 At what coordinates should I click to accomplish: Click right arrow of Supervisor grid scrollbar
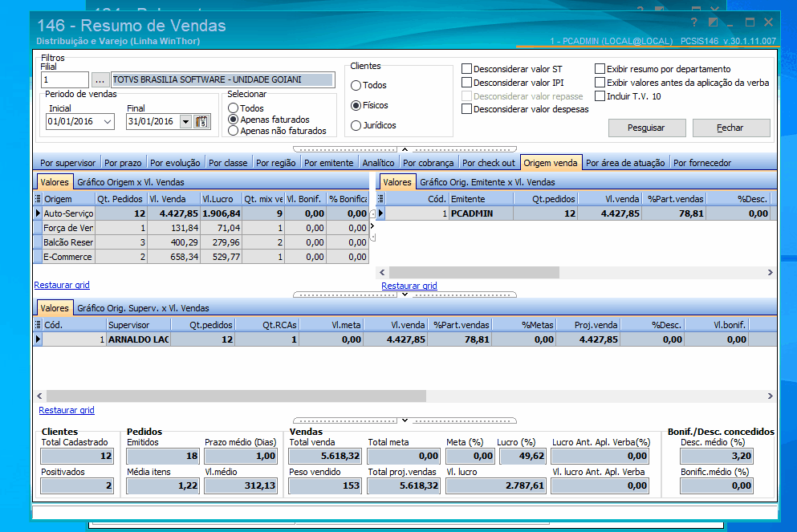770,396
